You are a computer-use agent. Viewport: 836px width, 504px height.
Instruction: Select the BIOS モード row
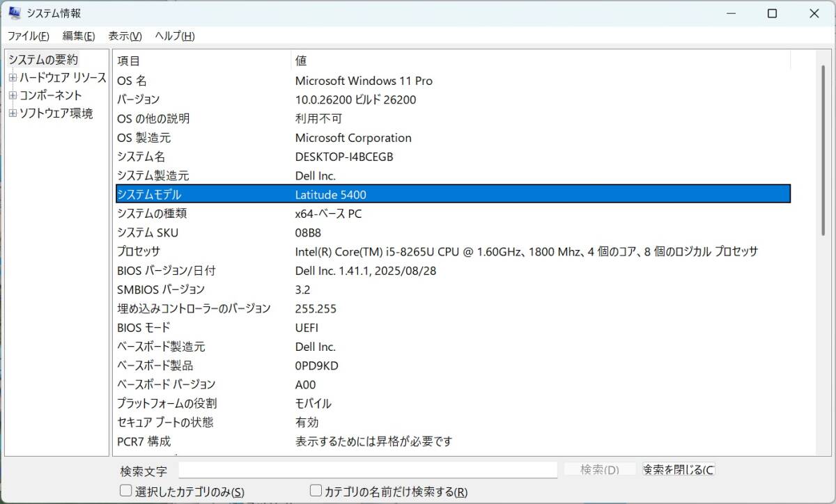(453, 327)
